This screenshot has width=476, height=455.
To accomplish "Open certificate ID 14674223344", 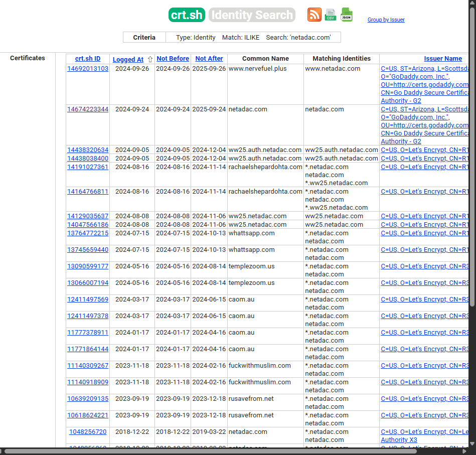I will pos(88,109).
